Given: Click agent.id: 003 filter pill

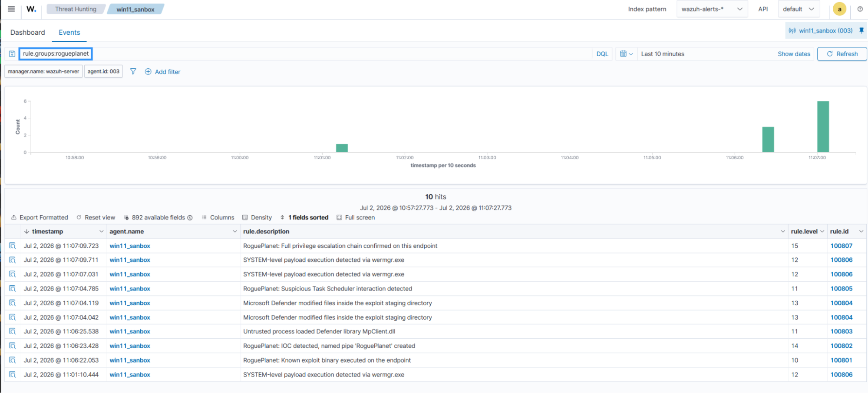Looking at the screenshot, I should (103, 71).
